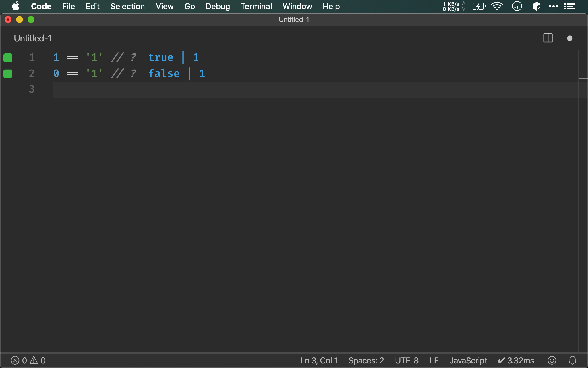Open the Selection menu
Image resolution: width=588 pixels, height=368 pixels.
click(127, 6)
